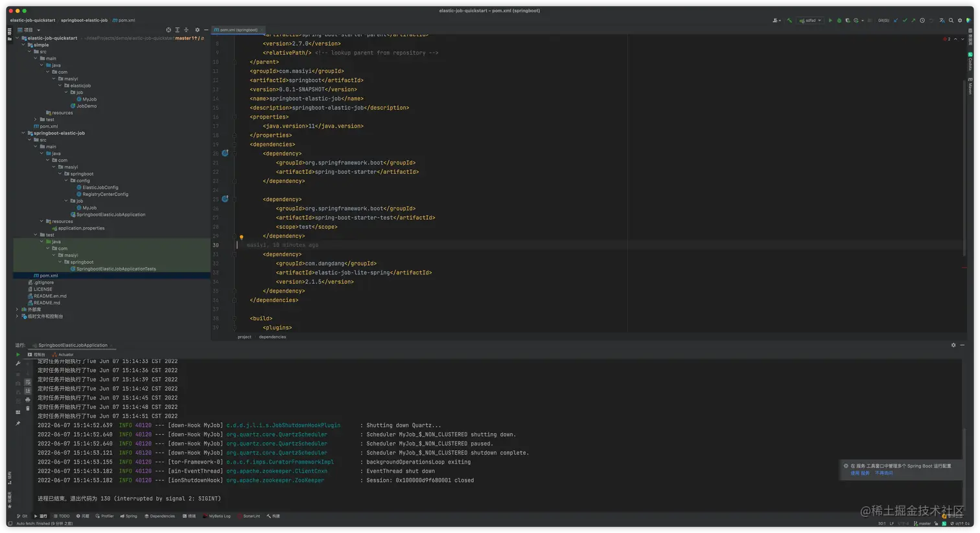Open the Profiler tool window
Viewport: 980px width, 533px height.
point(104,516)
